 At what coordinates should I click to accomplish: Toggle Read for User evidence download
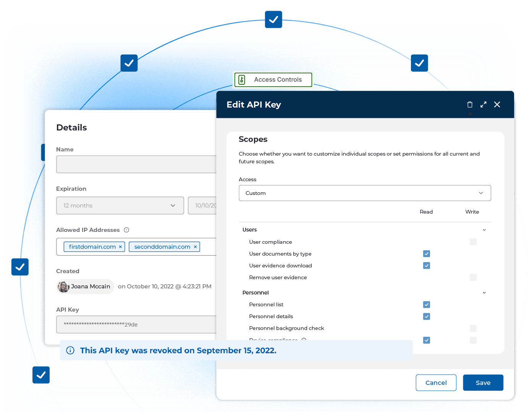(x=427, y=266)
